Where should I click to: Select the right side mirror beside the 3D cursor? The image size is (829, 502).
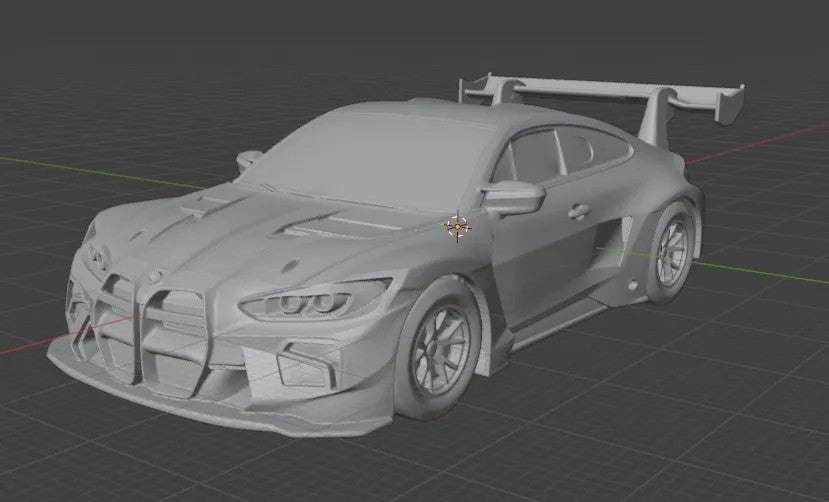512,196
